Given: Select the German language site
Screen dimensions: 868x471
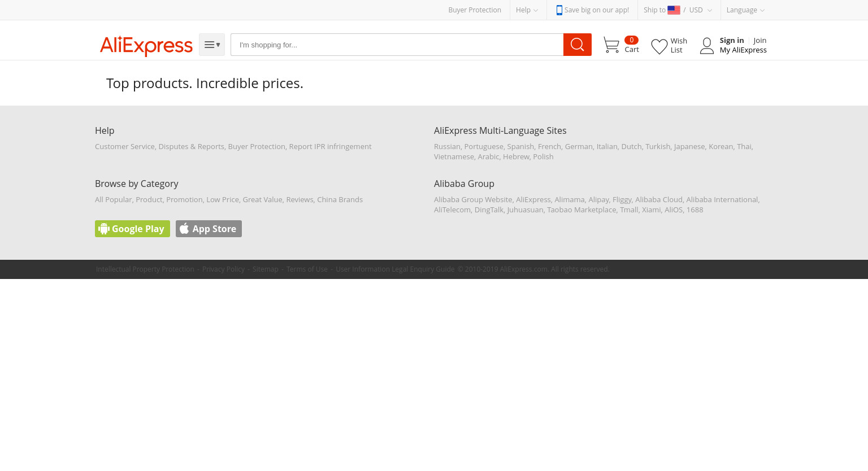Looking at the screenshot, I should point(579,146).
